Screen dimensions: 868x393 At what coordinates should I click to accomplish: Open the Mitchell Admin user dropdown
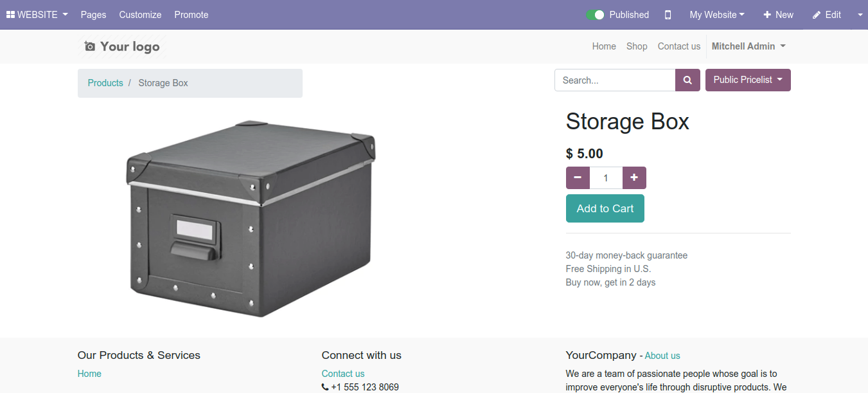tap(748, 46)
